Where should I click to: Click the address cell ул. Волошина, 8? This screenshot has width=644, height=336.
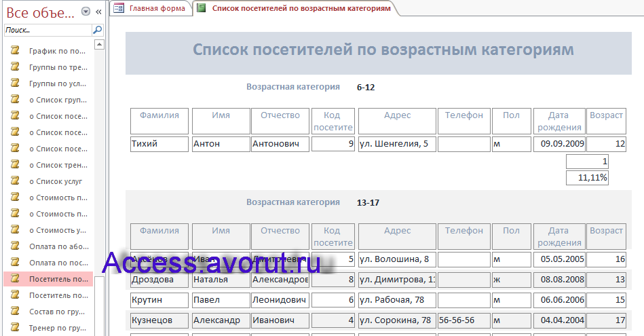pos(397,259)
